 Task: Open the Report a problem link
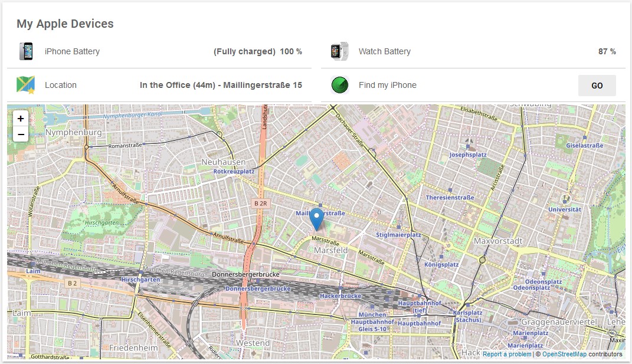coord(506,354)
